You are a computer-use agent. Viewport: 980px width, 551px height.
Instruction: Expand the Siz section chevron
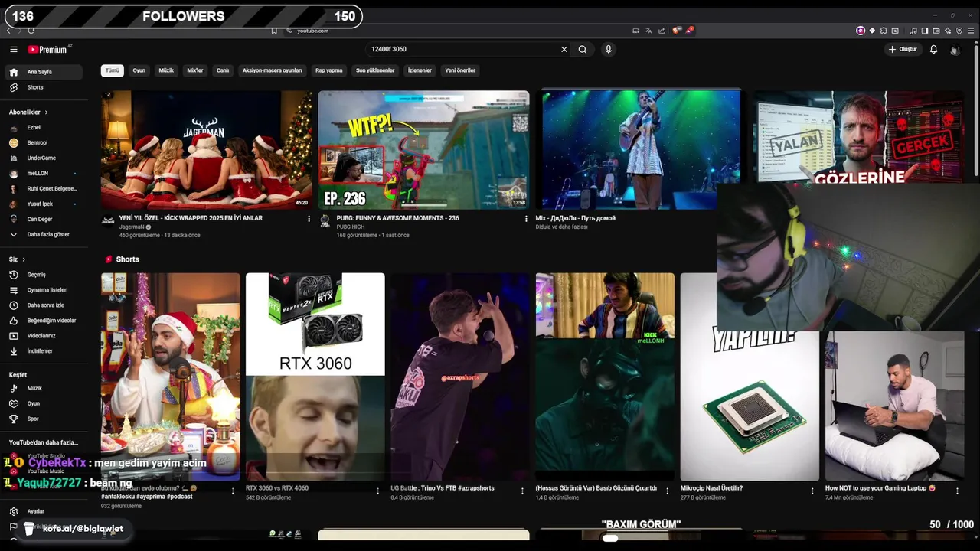24,259
